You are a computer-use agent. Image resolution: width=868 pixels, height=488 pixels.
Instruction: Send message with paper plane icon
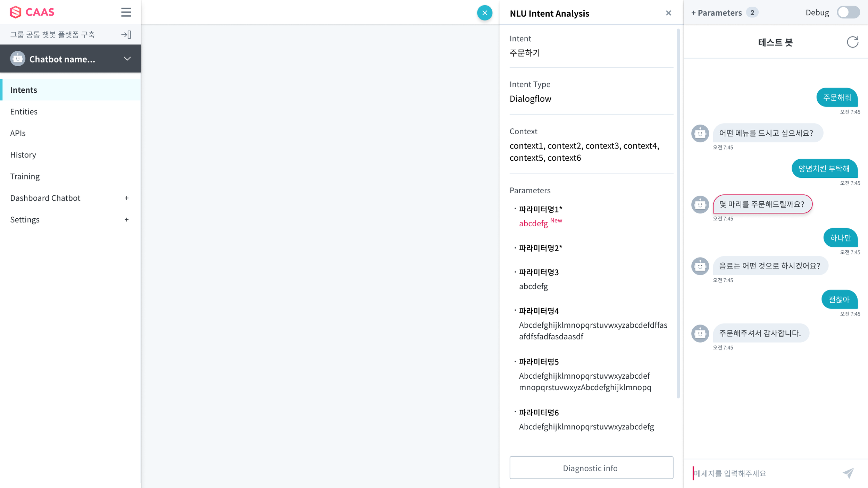tap(848, 473)
